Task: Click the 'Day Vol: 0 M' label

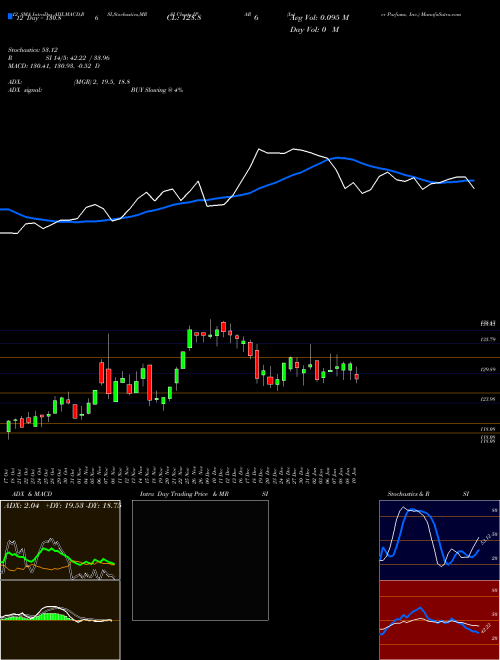Action: [x=314, y=30]
